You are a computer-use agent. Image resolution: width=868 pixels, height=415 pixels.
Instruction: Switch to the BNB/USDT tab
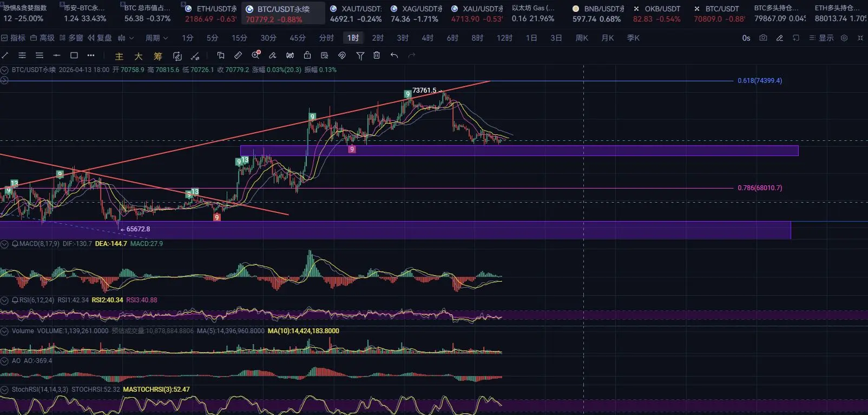[x=599, y=14]
